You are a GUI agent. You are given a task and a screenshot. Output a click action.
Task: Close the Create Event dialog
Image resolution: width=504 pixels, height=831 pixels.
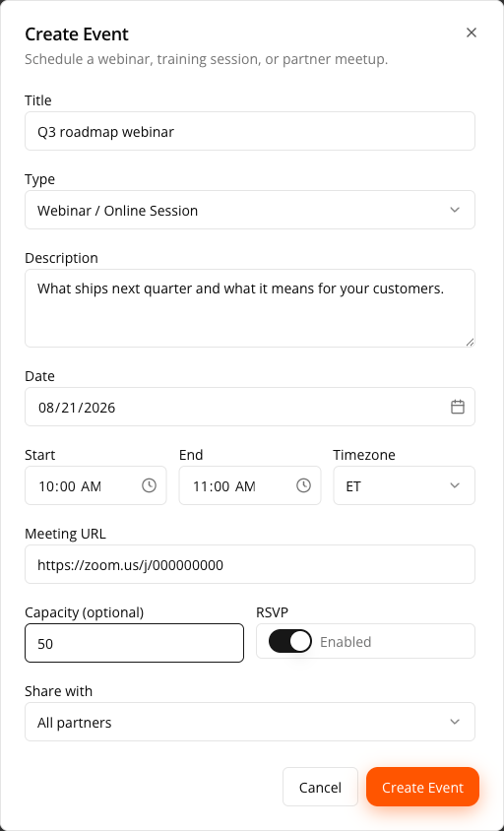pos(472,32)
